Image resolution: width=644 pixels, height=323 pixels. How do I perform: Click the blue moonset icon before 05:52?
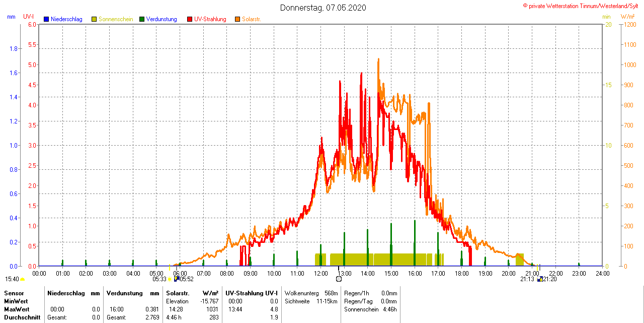click(177, 279)
